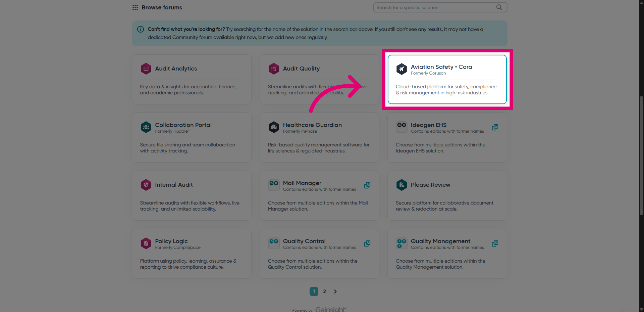Click the Aviation Safety airplane icon
The width and height of the screenshot is (644, 312).
click(401, 69)
